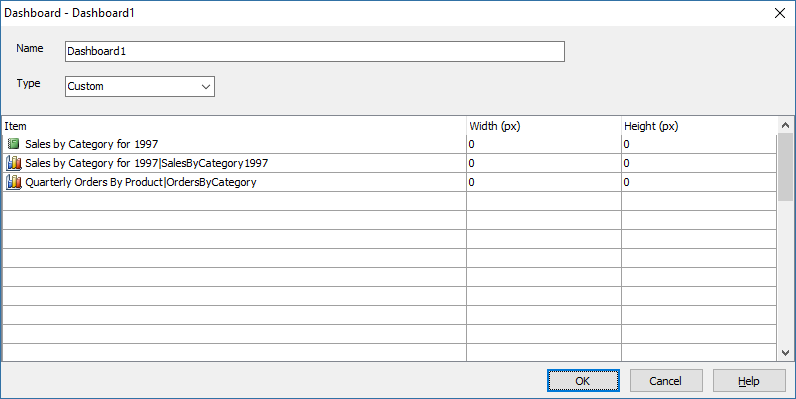Click the chart icon beside Quarterly Orders By Product

tap(14, 182)
